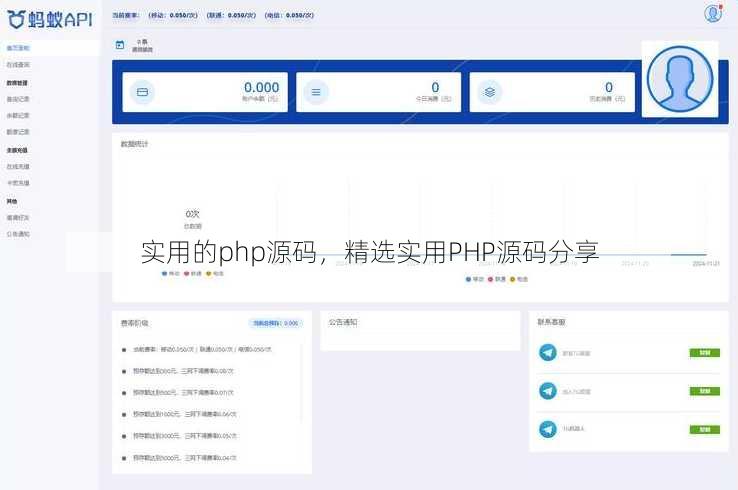Click the 0次 total in the donut chart
The image size is (738, 490).
point(193,214)
